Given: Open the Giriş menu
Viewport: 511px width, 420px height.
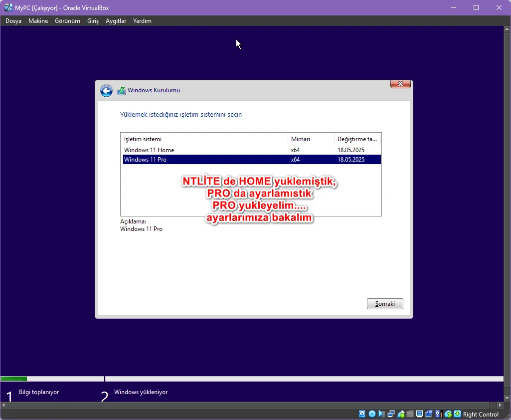Looking at the screenshot, I should pos(93,21).
